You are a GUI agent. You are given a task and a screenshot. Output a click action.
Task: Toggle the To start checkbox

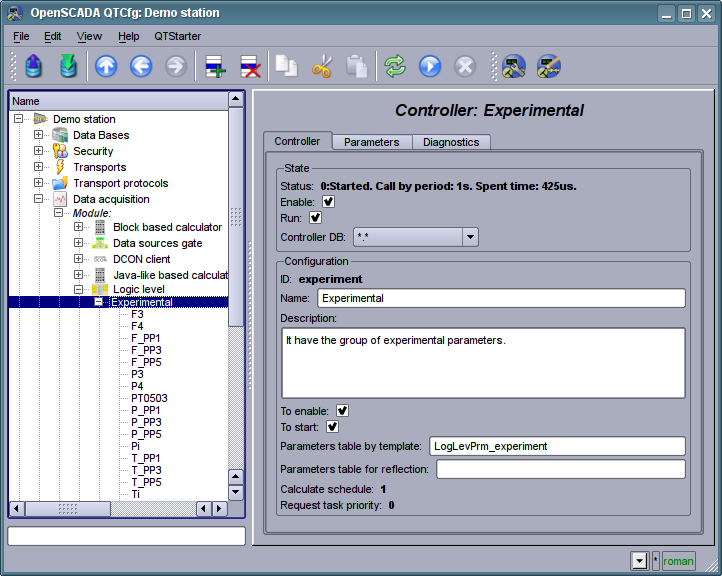[x=332, y=427]
